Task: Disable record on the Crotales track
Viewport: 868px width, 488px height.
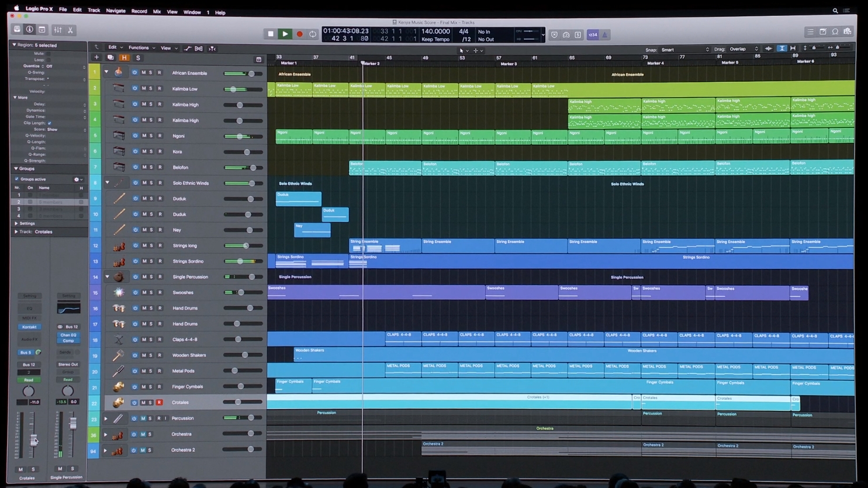Action: pos(159,402)
